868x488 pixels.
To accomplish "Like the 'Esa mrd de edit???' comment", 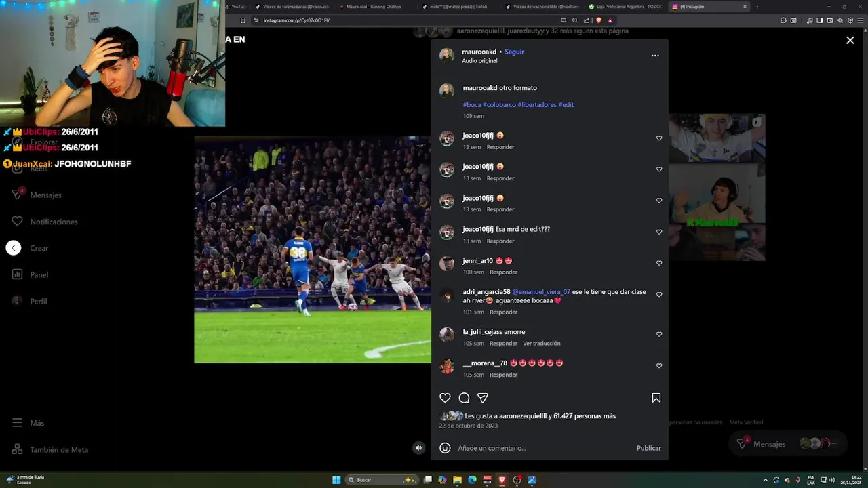I will 659,232.
